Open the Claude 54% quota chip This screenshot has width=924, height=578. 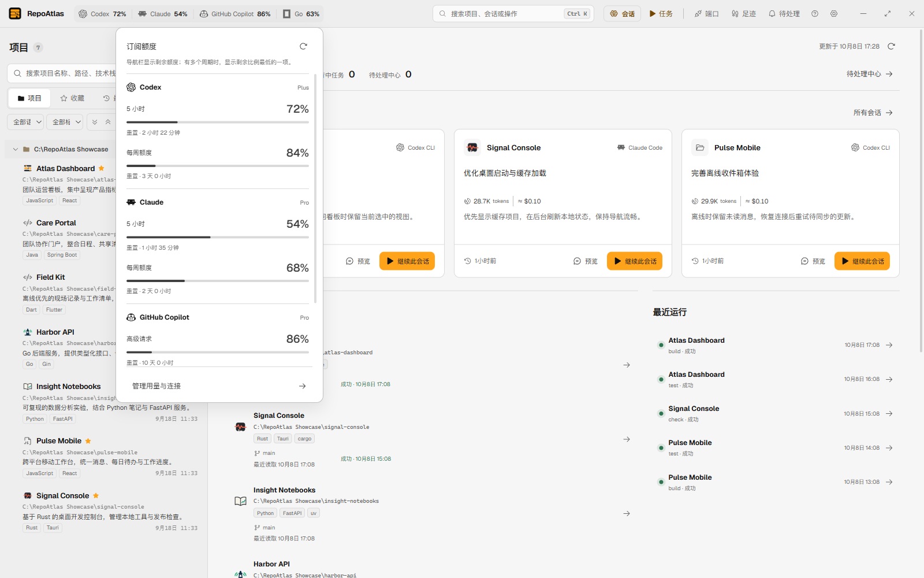[162, 14]
